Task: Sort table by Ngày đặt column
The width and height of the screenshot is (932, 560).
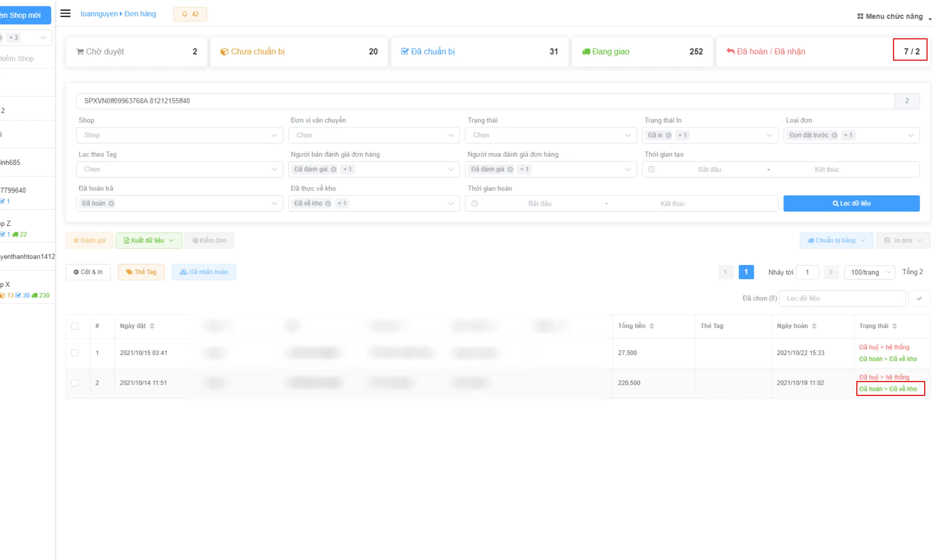Action: (152, 326)
